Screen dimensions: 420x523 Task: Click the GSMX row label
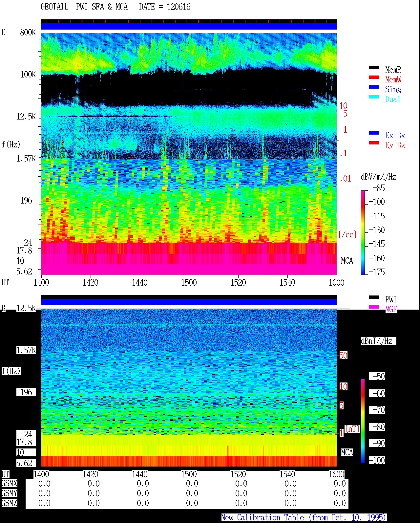coord(9,483)
